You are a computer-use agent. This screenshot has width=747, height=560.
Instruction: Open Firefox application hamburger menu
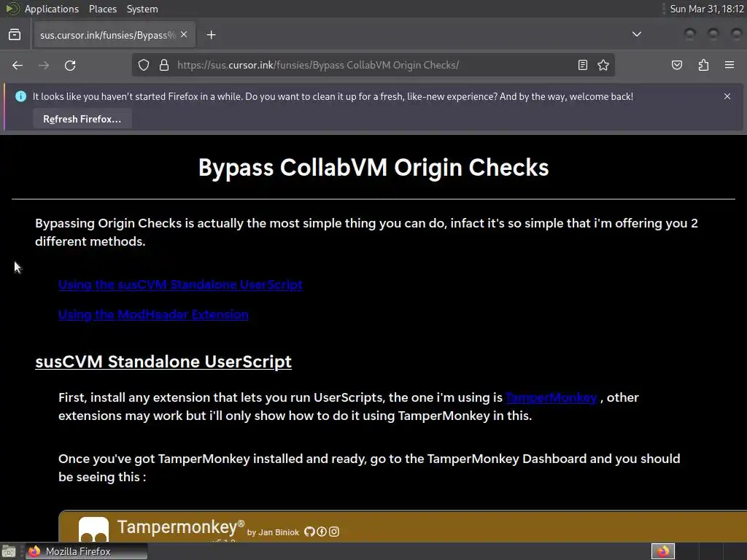tap(729, 65)
